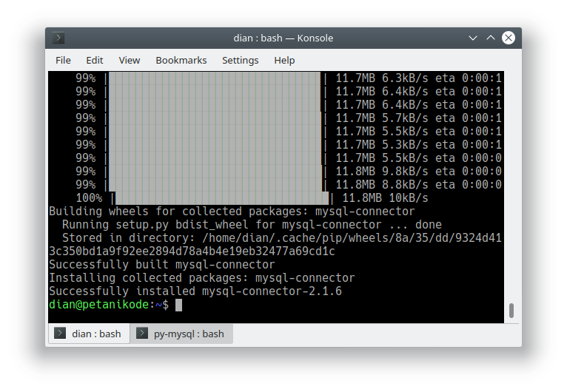567x392 pixels.
Task: Maximize the Konsole window
Action: pyautogui.click(x=491, y=38)
